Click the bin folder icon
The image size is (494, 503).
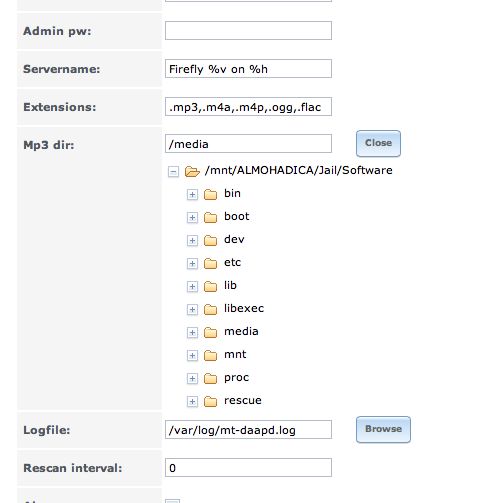click(x=210, y=194)
